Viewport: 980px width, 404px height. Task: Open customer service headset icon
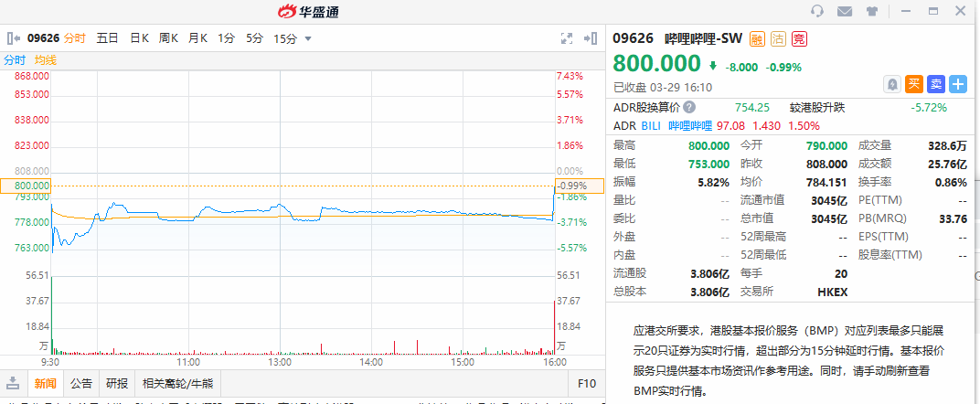tap(817, 11)
